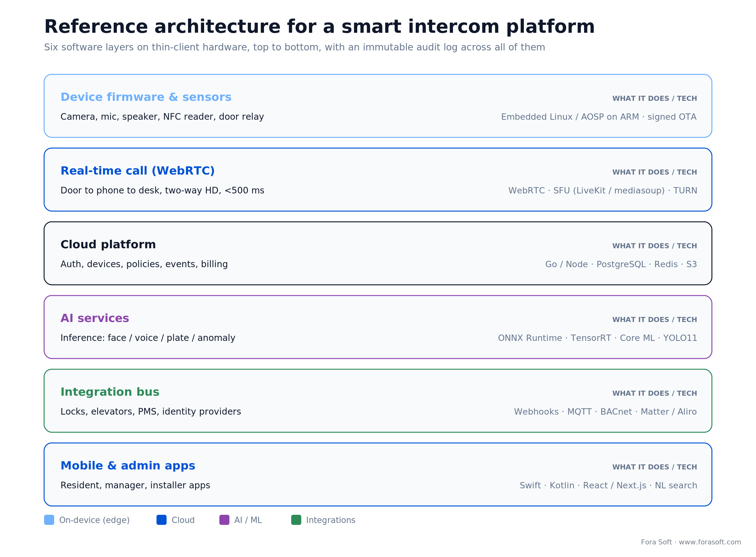Click the green Integrations legend swatch
The width and height of the screenshot is (756, 557).
click(296, 520)
